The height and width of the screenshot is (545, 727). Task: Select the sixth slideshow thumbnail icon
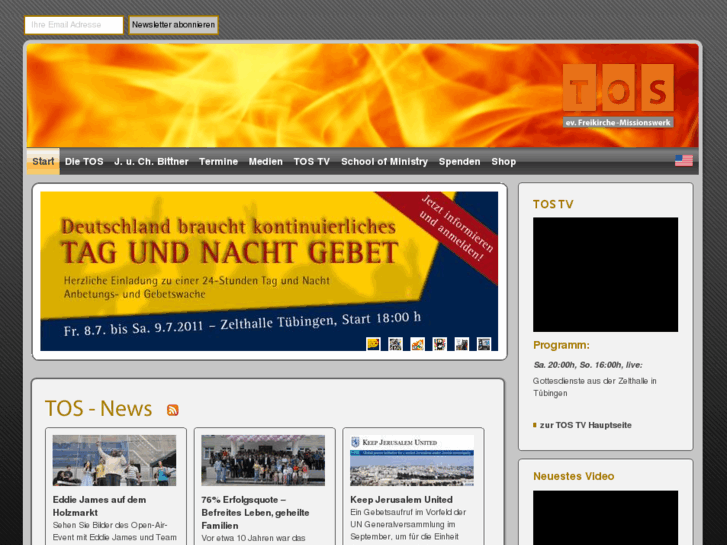[484, 344]
